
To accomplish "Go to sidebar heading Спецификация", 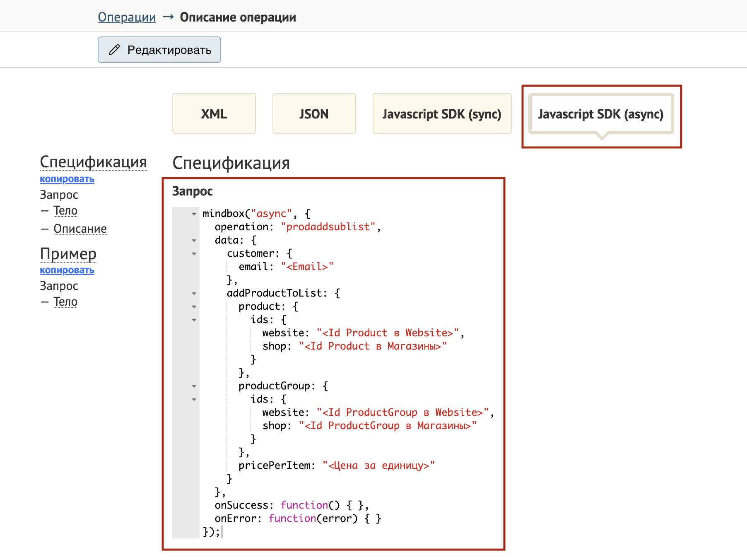I will 94,162.
